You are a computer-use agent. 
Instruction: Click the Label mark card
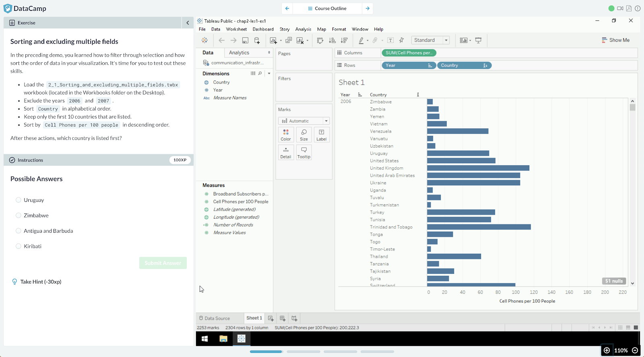322,135
